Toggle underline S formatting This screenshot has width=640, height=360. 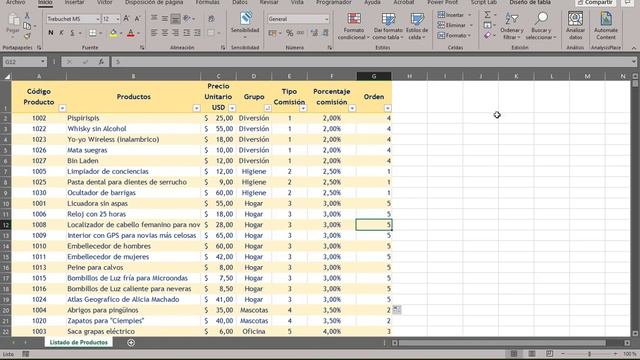click(72, 33)
